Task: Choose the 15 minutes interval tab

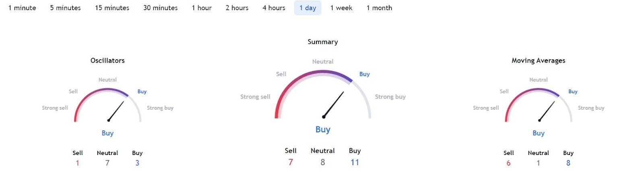Action: pos(112,8)
